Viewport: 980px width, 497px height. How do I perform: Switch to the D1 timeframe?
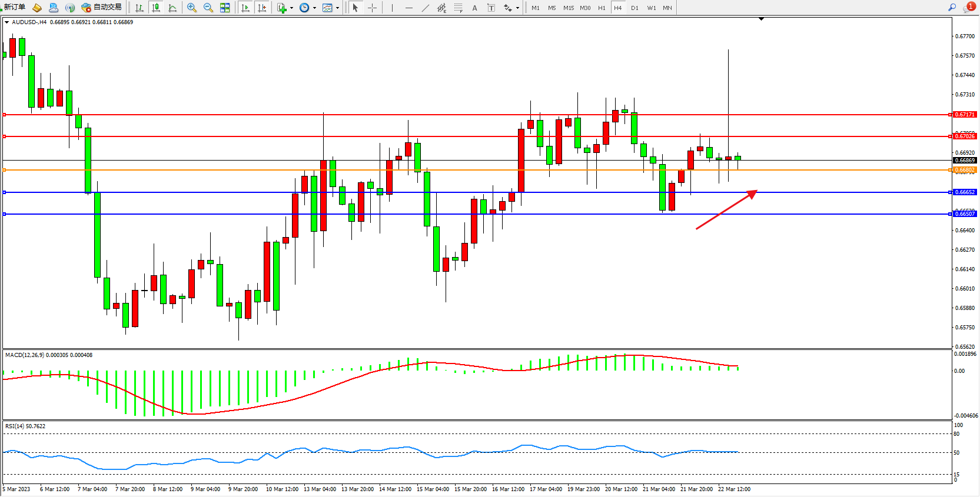(x=634, y=8)
